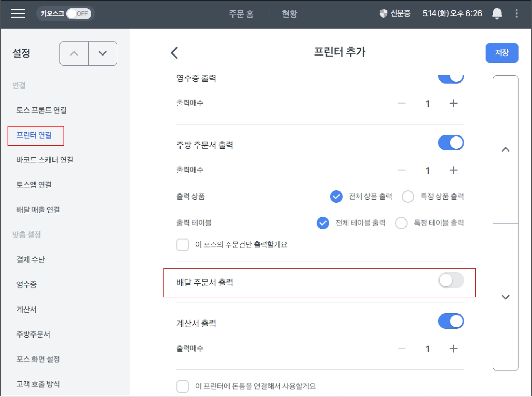Open the hamburger menu icon
The width and height of the screenshot is (532, 397).
pyautogui.click(x=18, y=13)
